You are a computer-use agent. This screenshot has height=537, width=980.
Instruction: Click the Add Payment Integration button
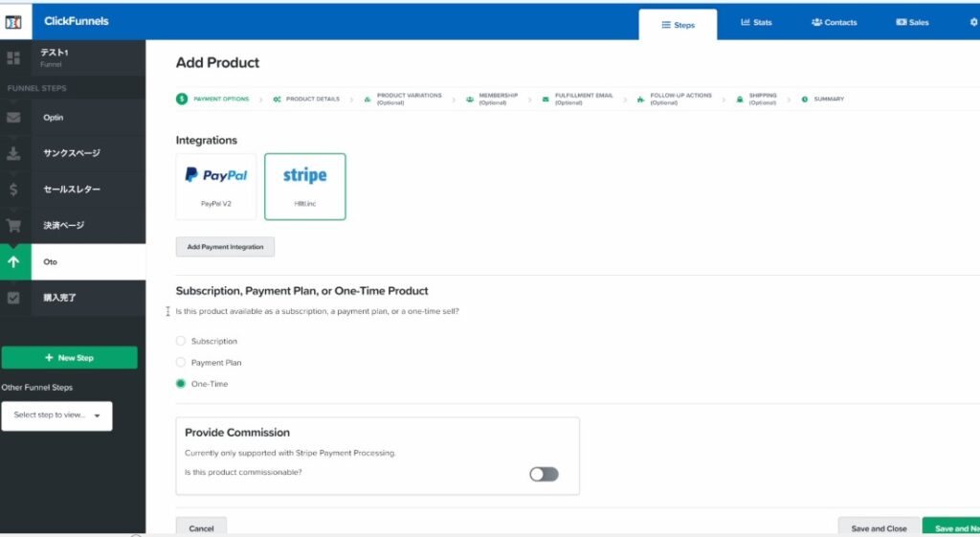tap(225, 247)
